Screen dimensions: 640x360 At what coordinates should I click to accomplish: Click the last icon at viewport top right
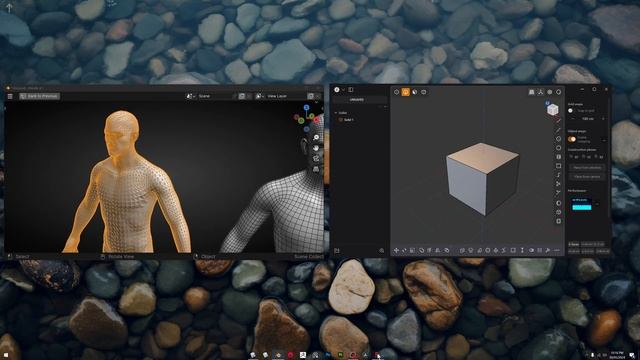pos(558,92)
